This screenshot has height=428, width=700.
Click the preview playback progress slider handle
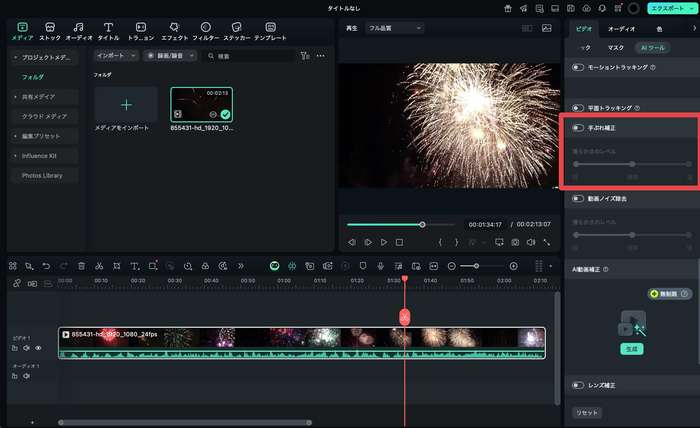pos(422,224)
